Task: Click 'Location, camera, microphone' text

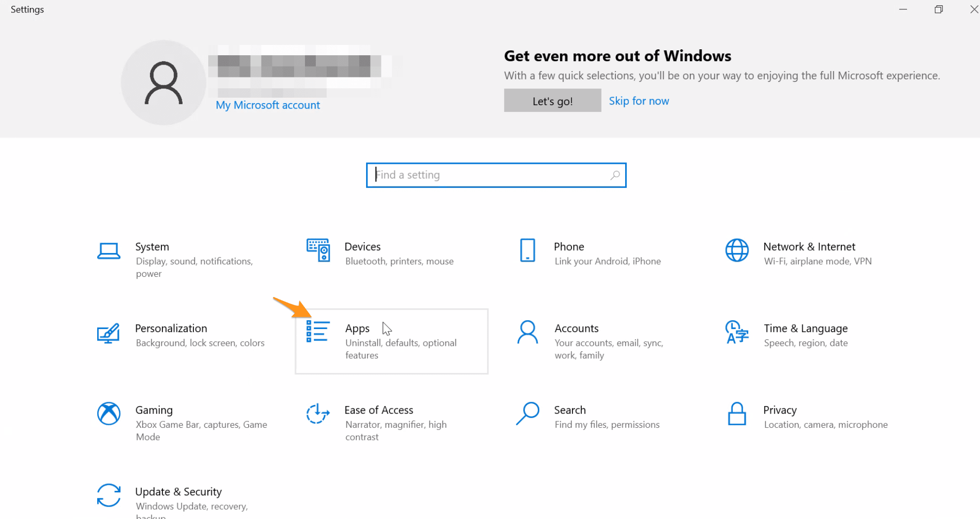Action: [x=826, y=425]
